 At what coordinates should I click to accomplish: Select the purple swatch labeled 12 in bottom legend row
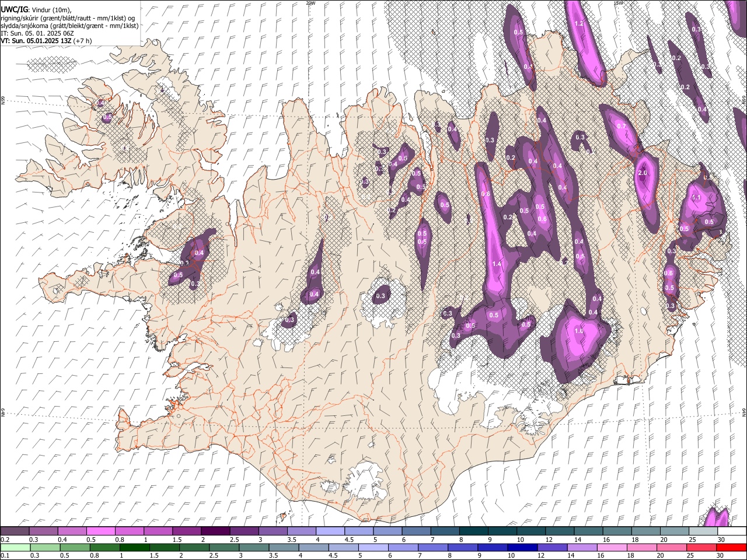[552, 547]
